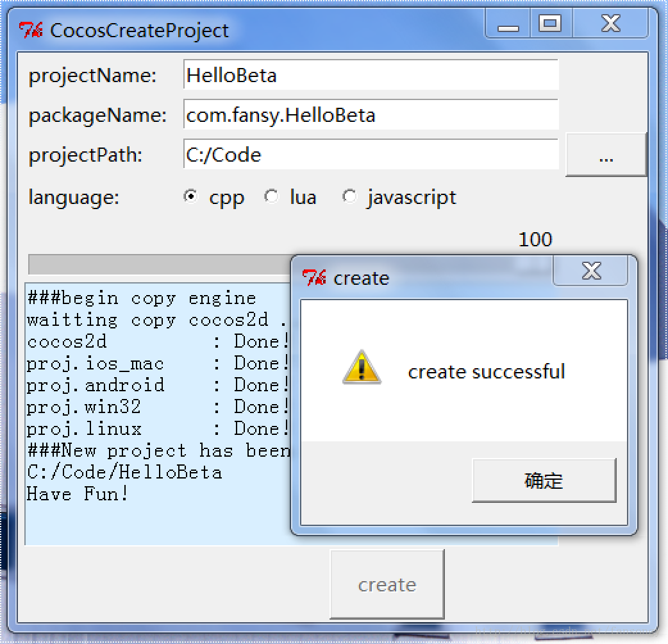Image resolution: width=668 pixels, height=644 pixels.
Task: Minimize the CocosCreateProject window
Action: [508, 24]
